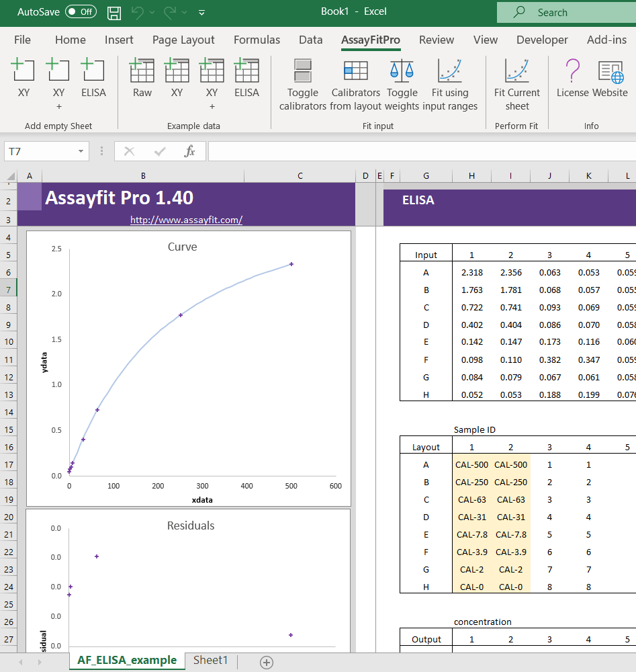This screenshot has width=636, height=672.
Task: Open Redo history dropdown arrow
Action: click(184, 13)
